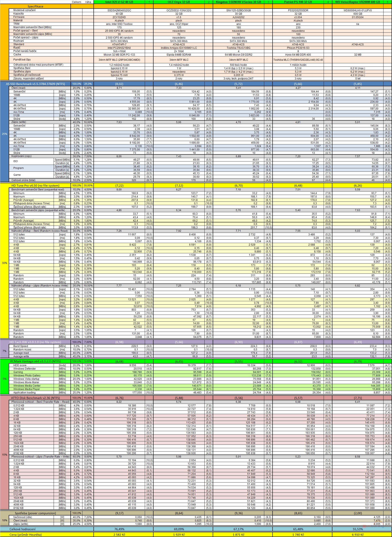Select the Windows Media Center row label

[27, 386]
